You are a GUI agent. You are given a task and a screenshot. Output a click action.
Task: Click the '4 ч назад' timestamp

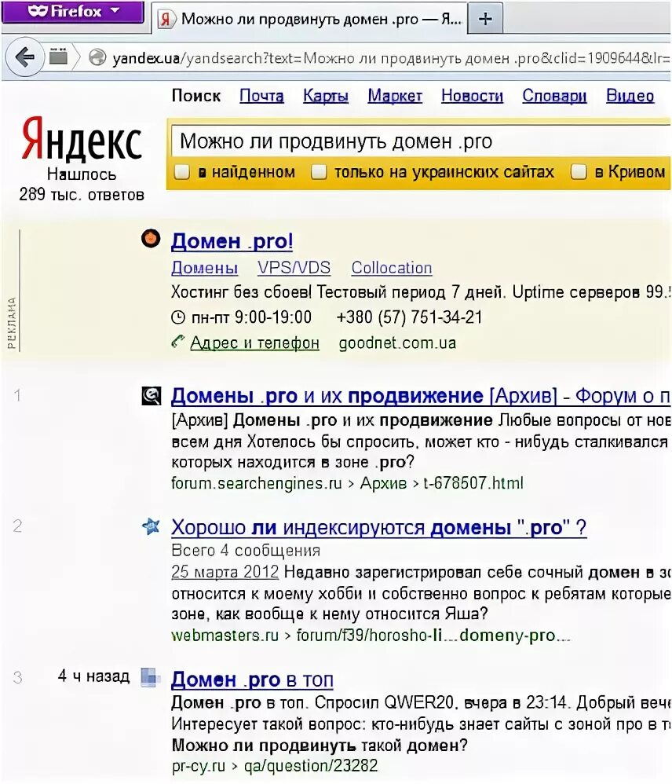[93, 676]
